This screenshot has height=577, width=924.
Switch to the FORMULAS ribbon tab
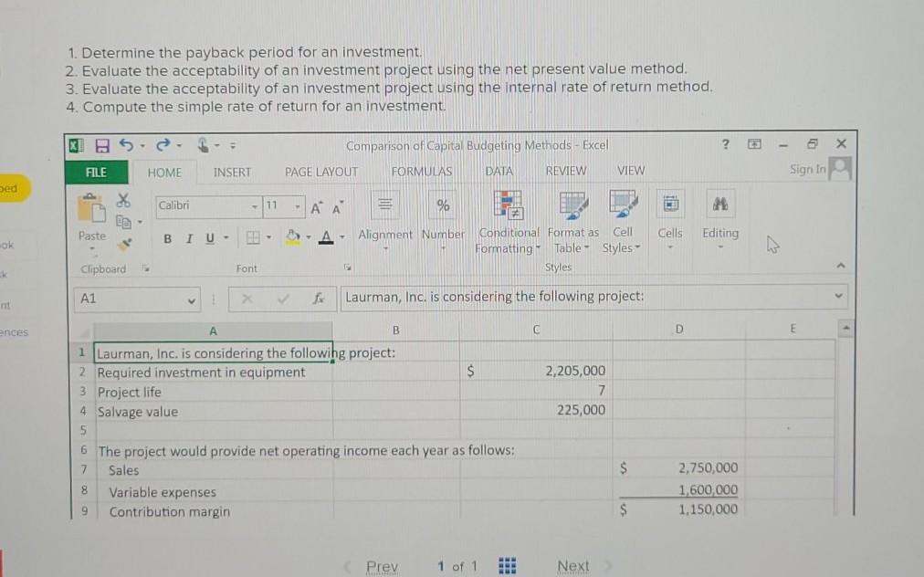[x=421, y=171]
